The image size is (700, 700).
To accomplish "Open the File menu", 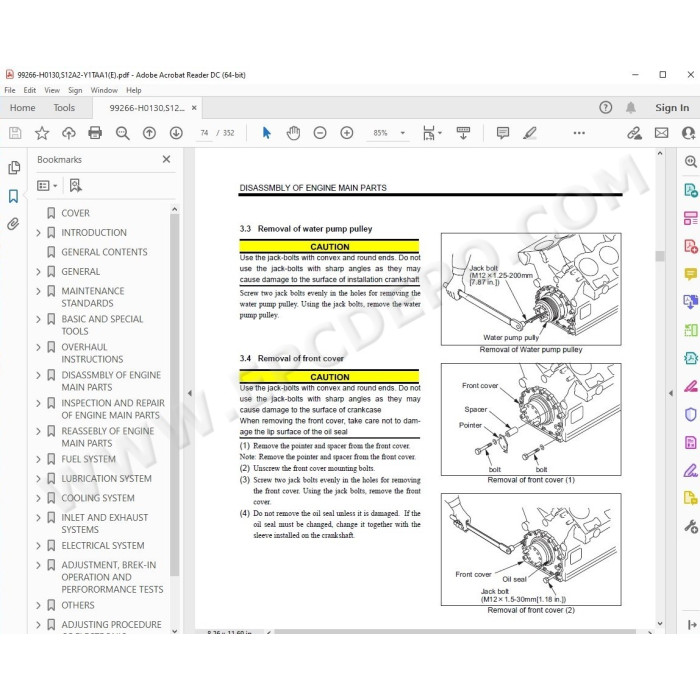I will point(10,90).
